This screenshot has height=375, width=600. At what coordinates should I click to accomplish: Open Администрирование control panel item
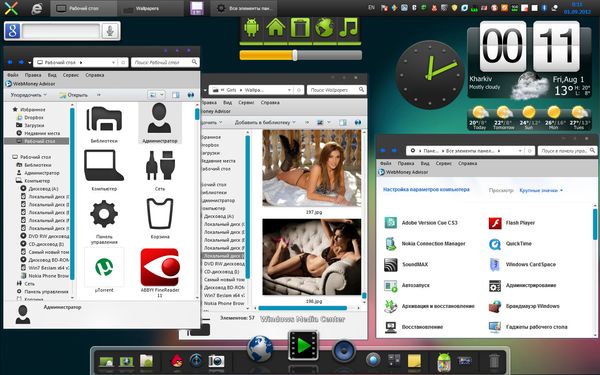pos(522,285)
